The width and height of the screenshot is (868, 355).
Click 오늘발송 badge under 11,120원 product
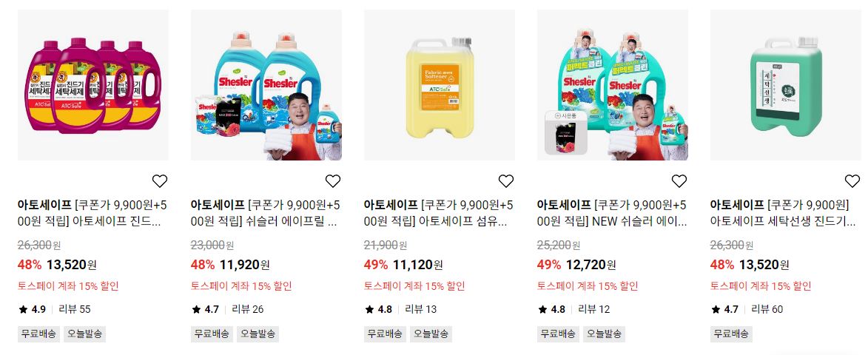(431, 334)
